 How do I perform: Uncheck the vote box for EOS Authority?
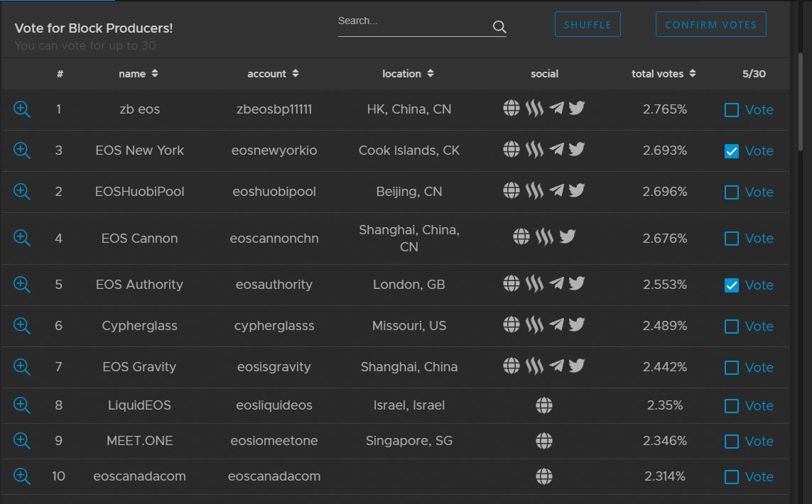731,285
